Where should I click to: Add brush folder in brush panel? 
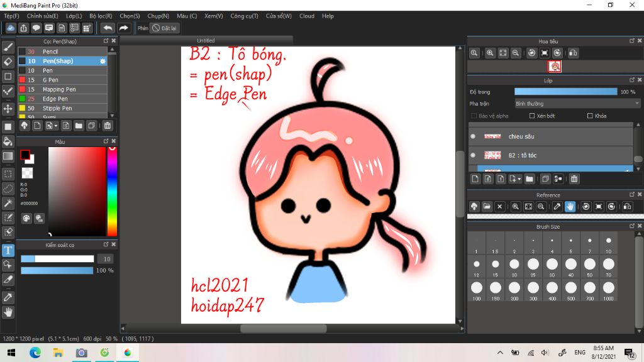79,126
